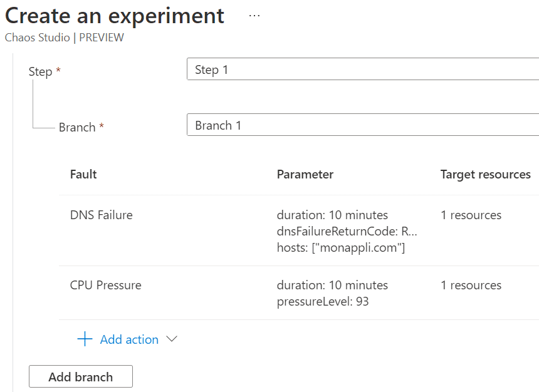Click the Chaos Studio PREVIEW subtitle
This screenshot has width=539, height=392.
click(65, 38)
